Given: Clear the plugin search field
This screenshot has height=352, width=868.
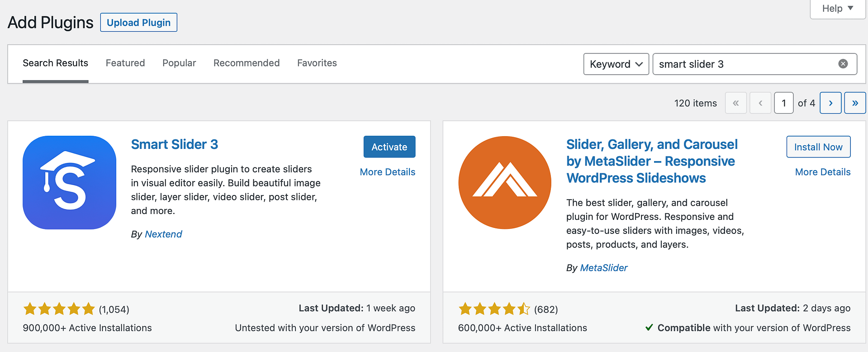Looking at the screenshot, I should pos(843,64).
